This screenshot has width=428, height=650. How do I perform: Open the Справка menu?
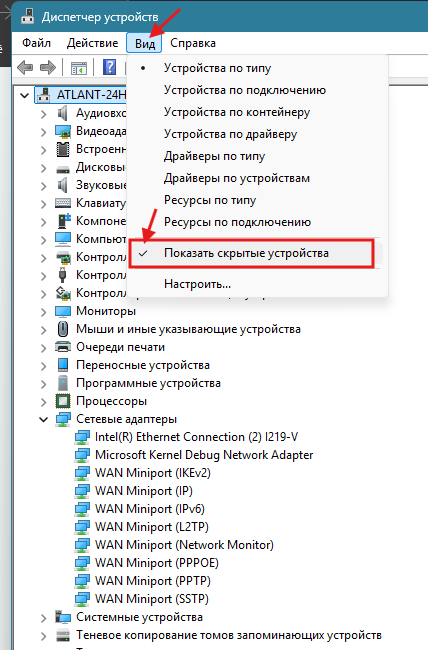(193, 43)
